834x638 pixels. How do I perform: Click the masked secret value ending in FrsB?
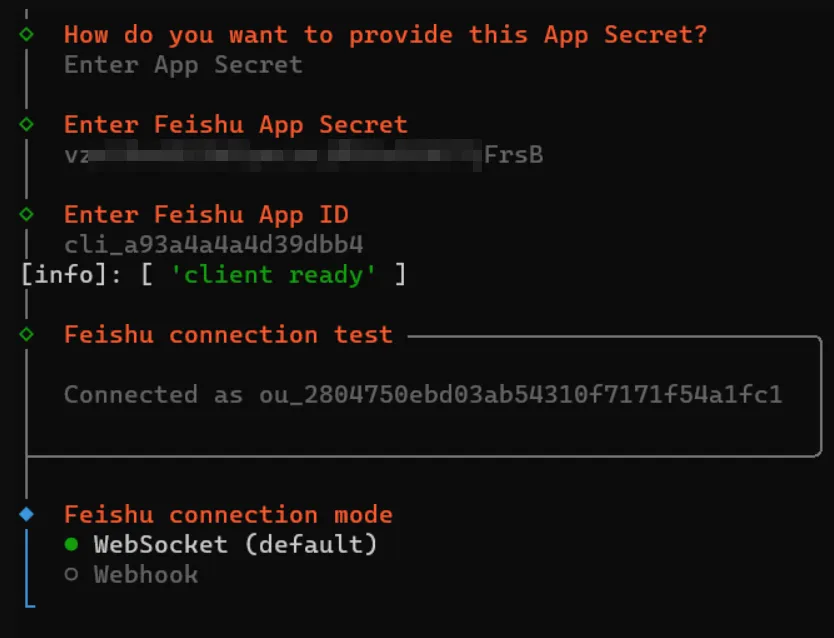[x=303, y=154]
